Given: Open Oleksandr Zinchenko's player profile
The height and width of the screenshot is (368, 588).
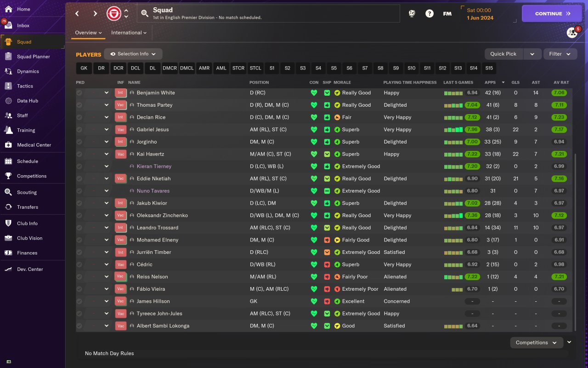Looking at the screenshot, I should coord(162,215).
